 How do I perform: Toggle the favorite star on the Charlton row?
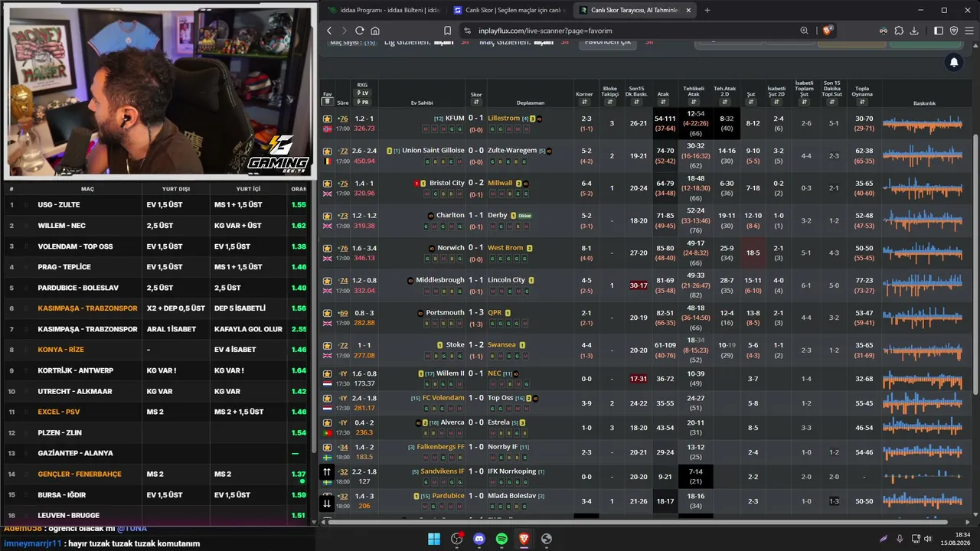point(327,216)
